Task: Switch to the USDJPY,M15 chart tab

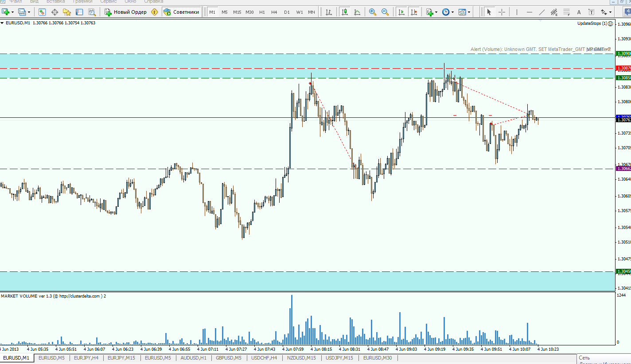Action: tap(339, 358)
